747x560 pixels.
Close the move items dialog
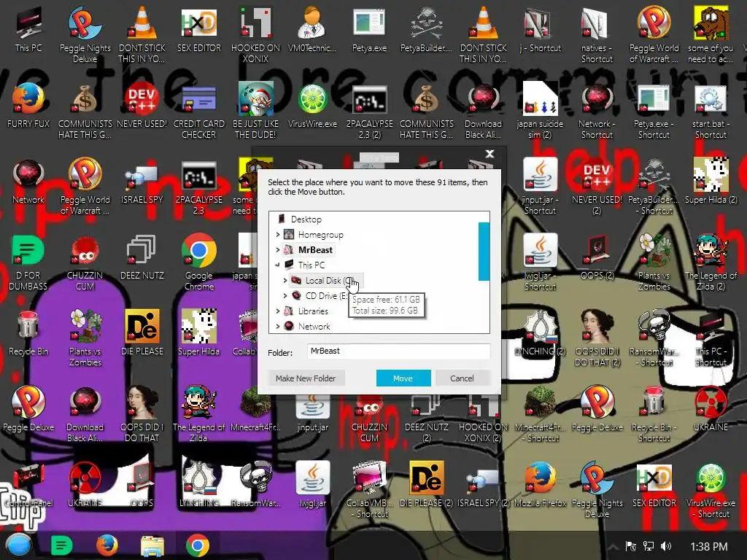coord(489,153)
